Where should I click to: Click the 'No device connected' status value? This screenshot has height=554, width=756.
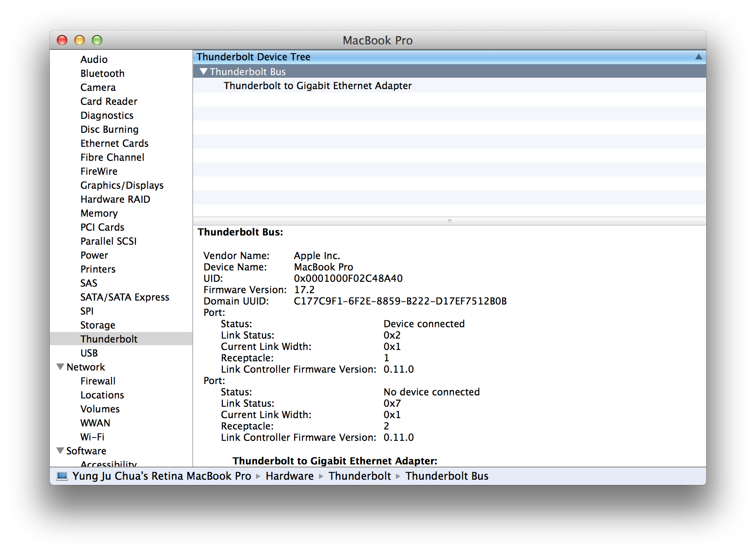click(431, 392)
